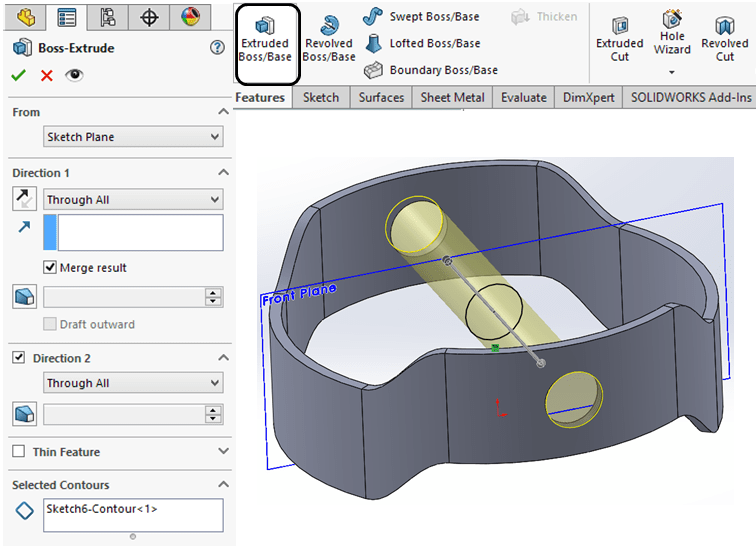Disable the Direction 2 checkbox

tap(18, 358)
